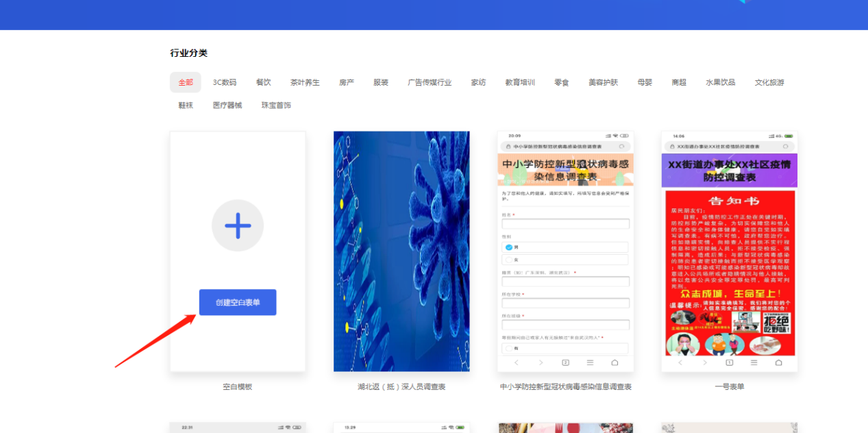Open the 中小学防控新型冠状病毒 survey template preview
This screenshot has height=433, width=868.
[x=565, y=251]
